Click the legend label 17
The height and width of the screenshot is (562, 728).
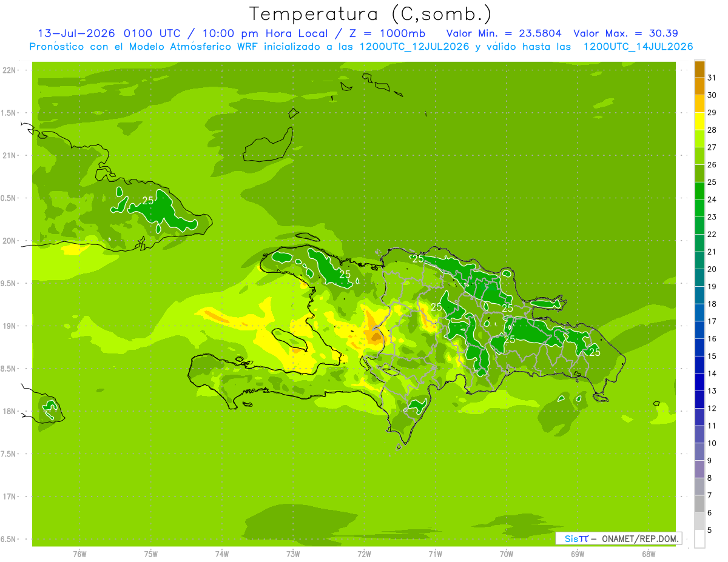pos(712,321)
